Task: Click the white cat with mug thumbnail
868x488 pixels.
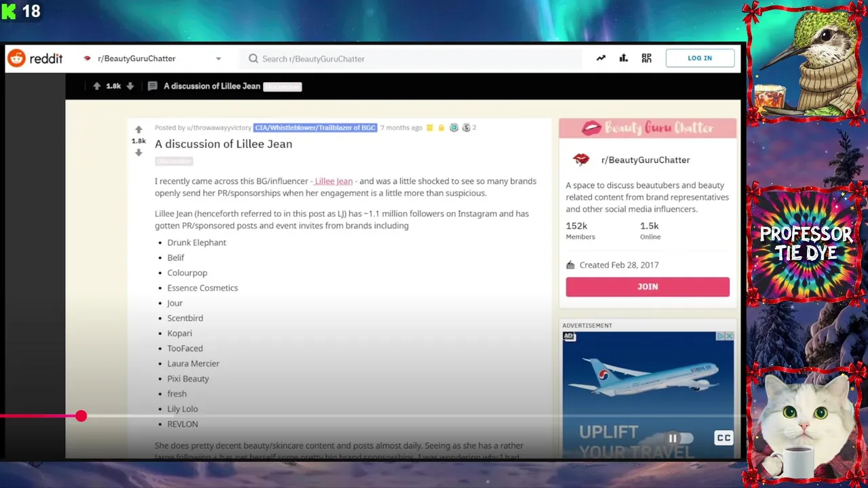Action: pyautogui.click(x=806, y=426)
